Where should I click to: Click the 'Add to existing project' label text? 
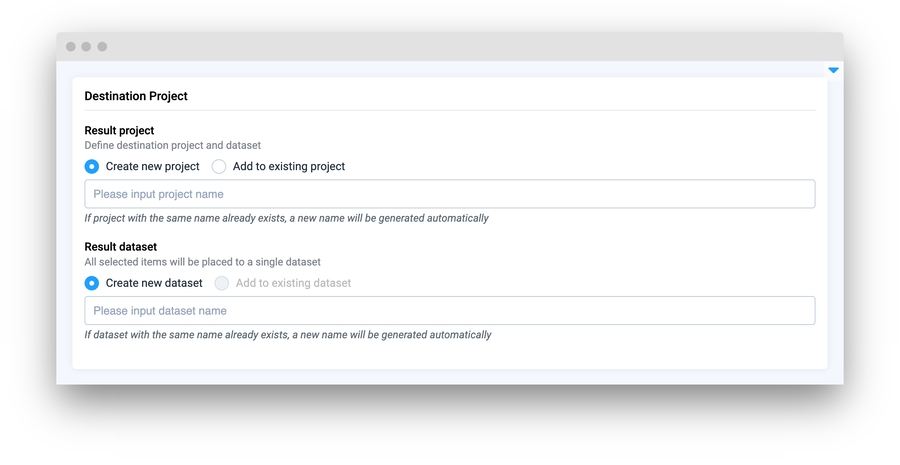click(289, 167)
